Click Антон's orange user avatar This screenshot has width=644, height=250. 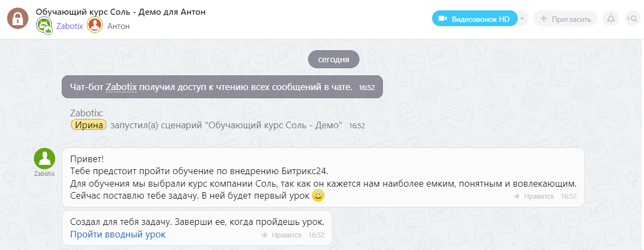[x=95, y=26]
